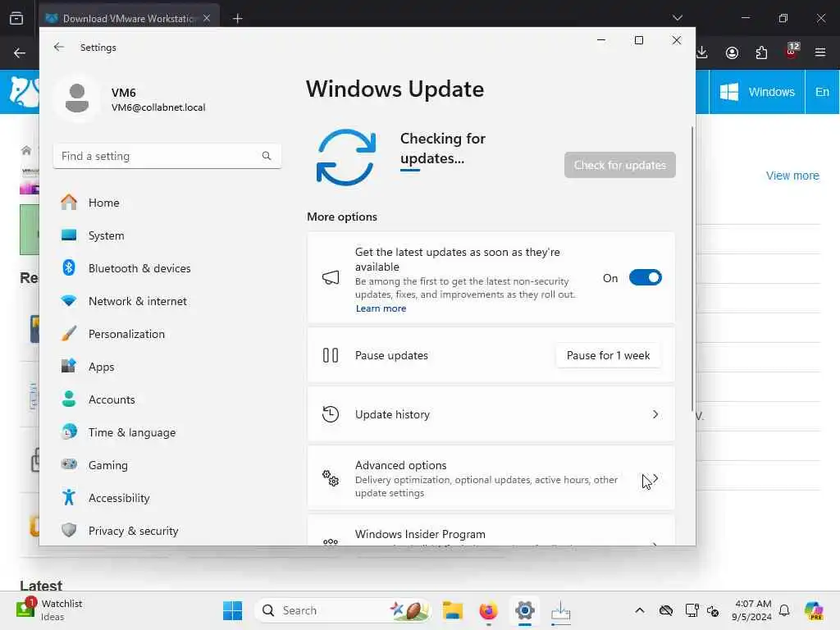Open Apps settings
The height and width of the screenshot is (630, 840).
[167, 367]
